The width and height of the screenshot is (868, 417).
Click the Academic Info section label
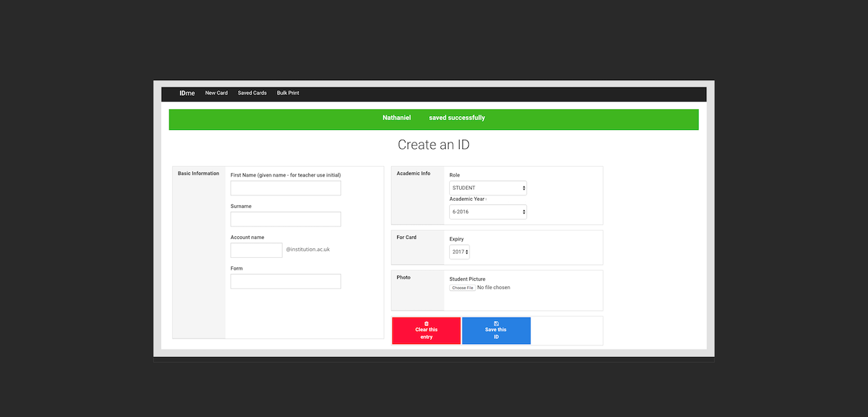point(413,174)
